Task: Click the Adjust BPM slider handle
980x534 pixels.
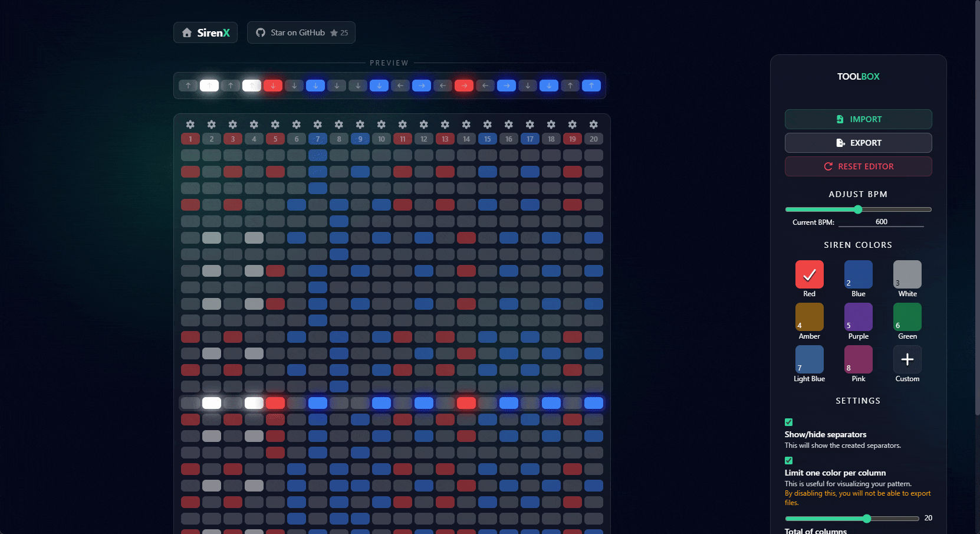Action: pos(858,209)
